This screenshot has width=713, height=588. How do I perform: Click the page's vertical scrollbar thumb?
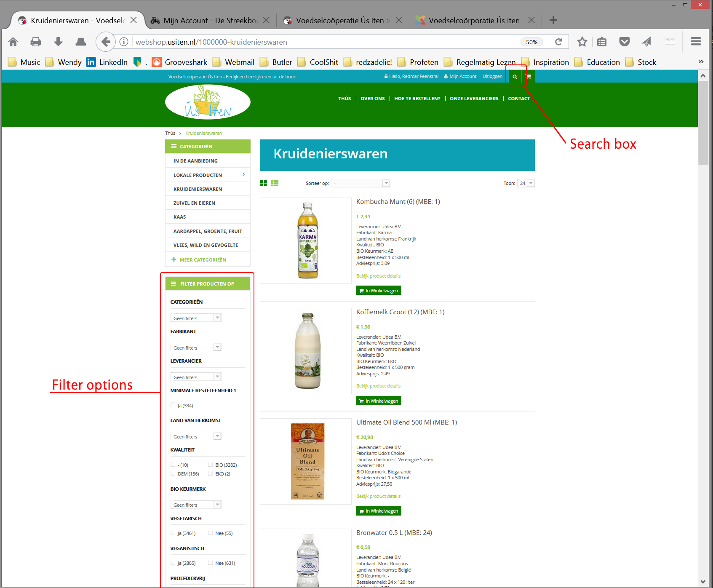tap(703, 123)
